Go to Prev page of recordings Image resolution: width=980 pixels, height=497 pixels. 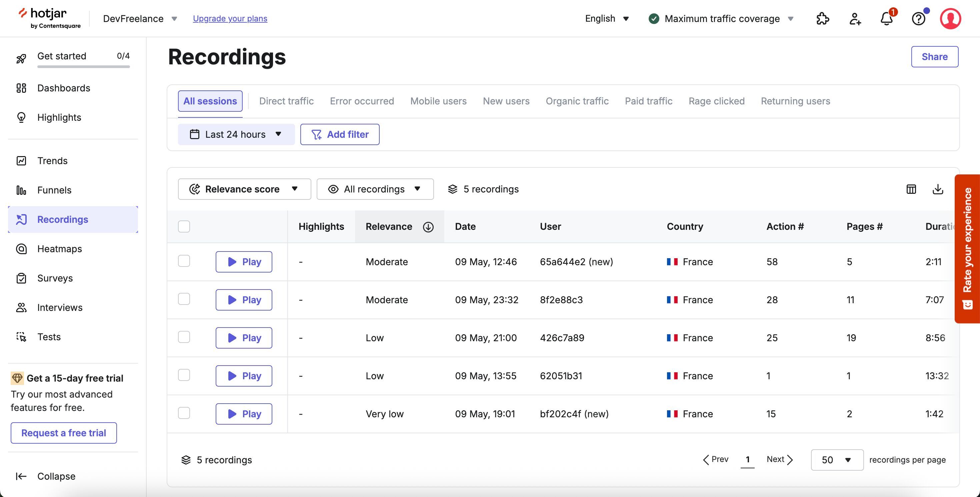pyautogui.click(x=715, y=460)
